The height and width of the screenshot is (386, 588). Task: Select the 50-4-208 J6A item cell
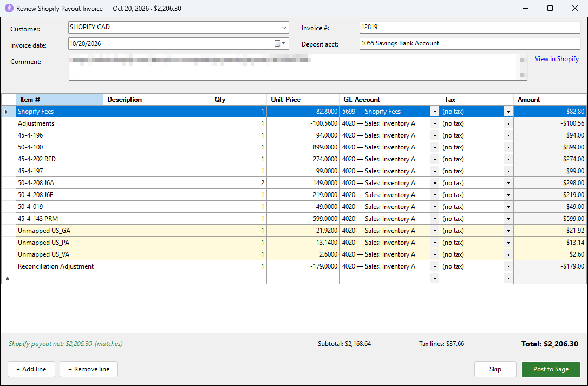[59, 182]
